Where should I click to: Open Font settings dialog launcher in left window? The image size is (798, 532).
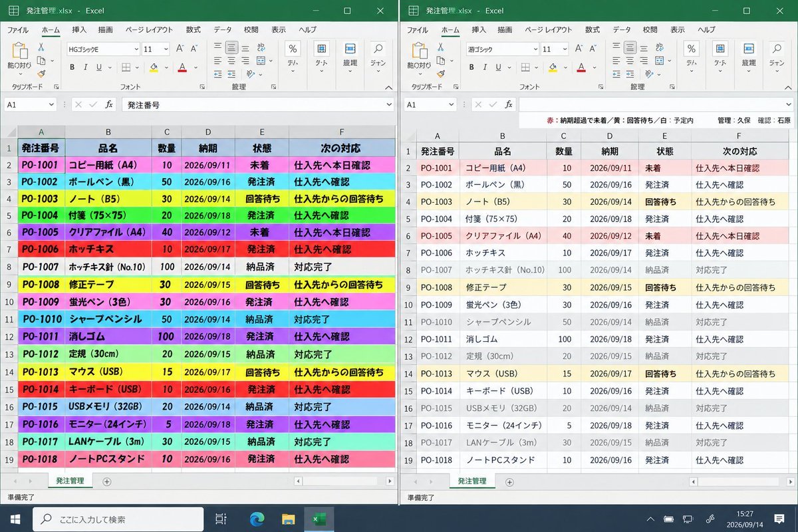point(202,87)
